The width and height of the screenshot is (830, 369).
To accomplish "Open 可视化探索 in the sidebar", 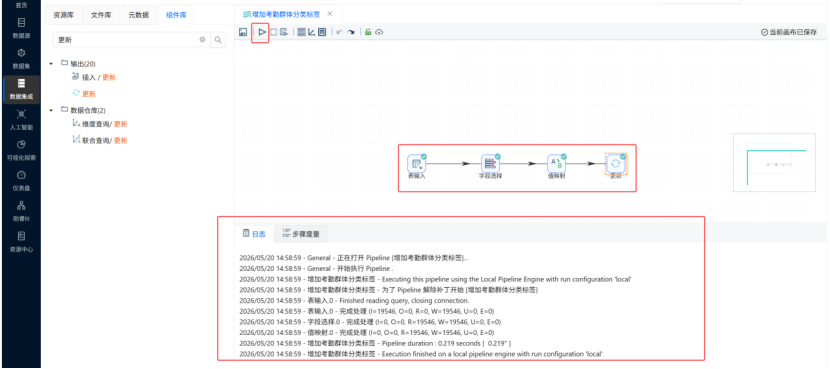I will click(21, 150).
